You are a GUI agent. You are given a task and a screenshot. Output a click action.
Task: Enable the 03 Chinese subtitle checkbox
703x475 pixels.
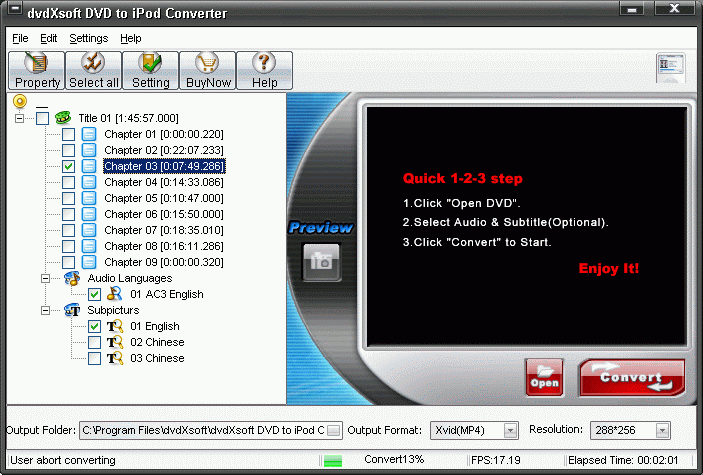point(94,358)
